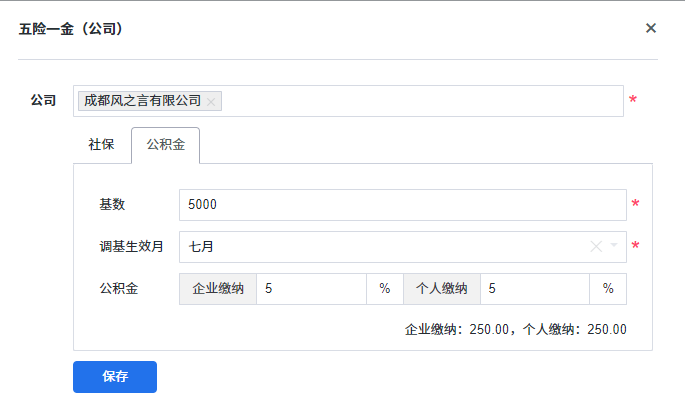
Task: Click the 保存 button
Action: click(x=115, y=377)
